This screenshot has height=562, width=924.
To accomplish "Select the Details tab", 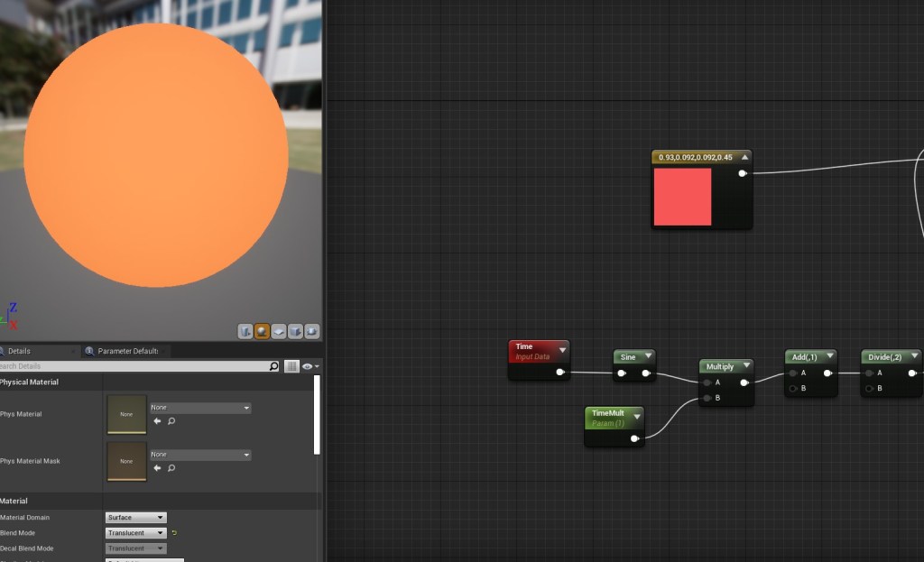I will [x=18, y=351].
